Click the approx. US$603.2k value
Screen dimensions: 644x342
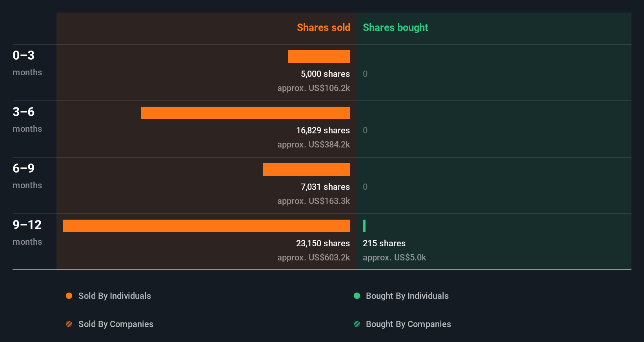pos(313,257)
